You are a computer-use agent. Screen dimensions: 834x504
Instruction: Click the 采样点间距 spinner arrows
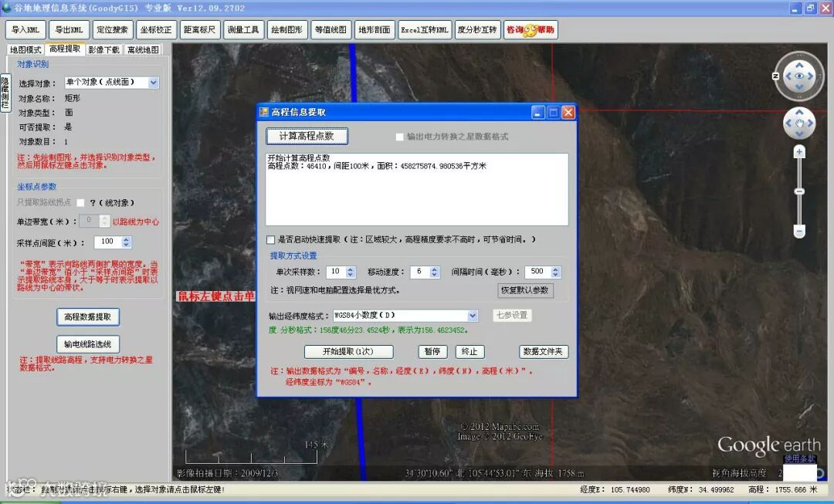[127, 242]
